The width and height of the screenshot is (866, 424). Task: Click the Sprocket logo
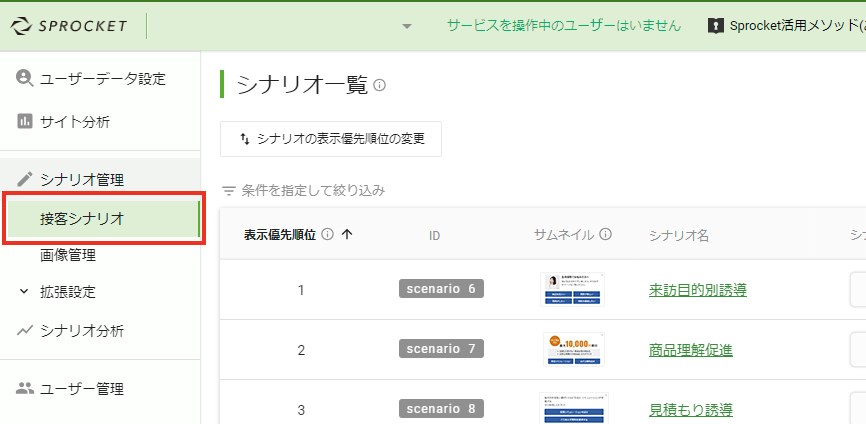click(x=69, y=26)
